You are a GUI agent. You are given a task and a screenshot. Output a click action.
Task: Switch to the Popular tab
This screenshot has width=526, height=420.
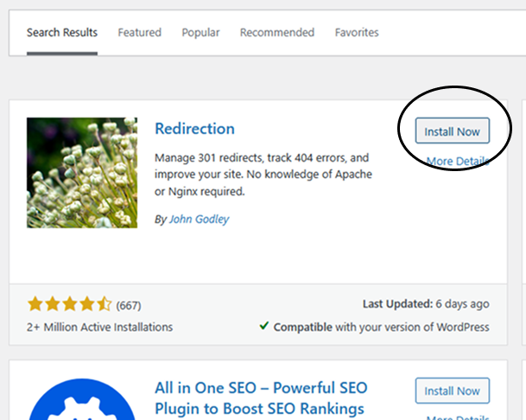click(200, 33)
